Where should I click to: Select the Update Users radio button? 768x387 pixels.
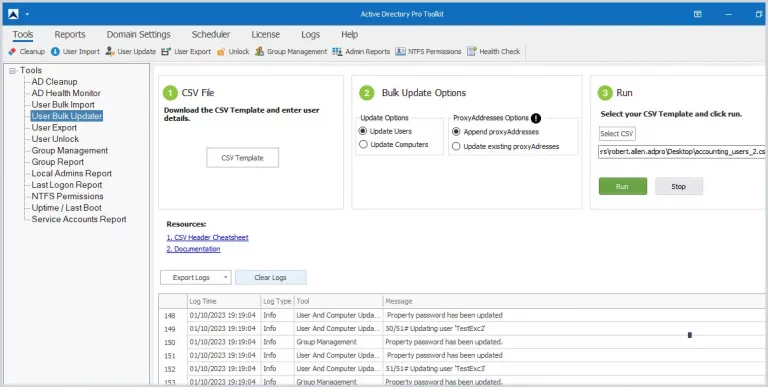[363, 131]
